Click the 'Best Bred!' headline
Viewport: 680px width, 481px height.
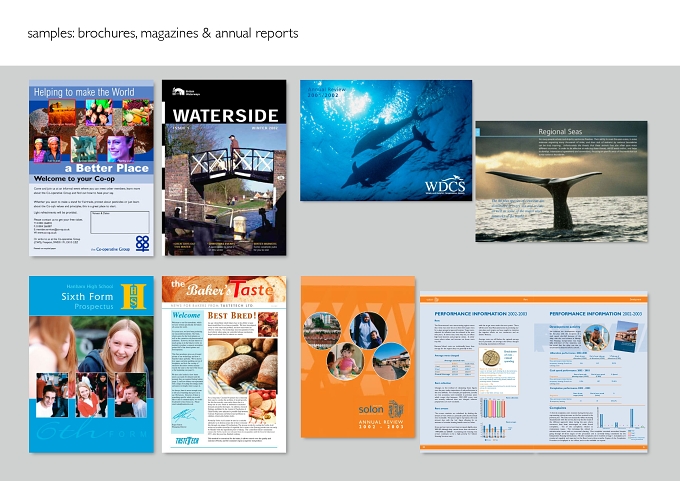232,315
